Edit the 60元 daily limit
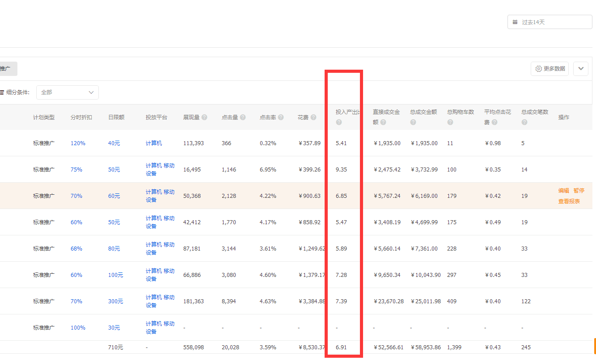 [x=114, y=196]
